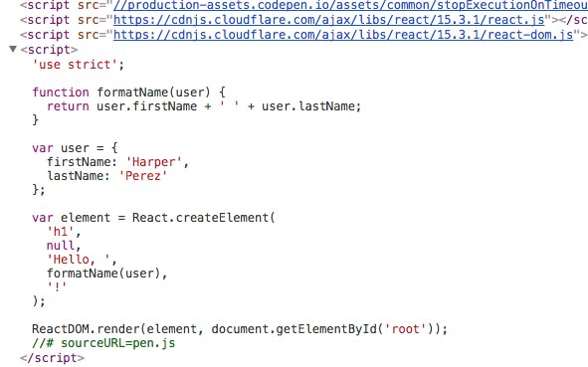Click the 'Perez' string value

[143, 176]
